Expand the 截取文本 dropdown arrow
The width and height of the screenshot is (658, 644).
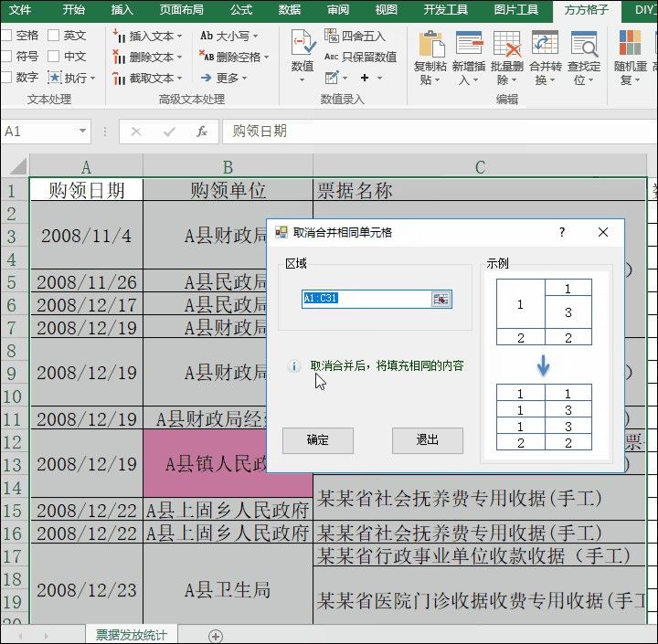[x=180, y=78]
